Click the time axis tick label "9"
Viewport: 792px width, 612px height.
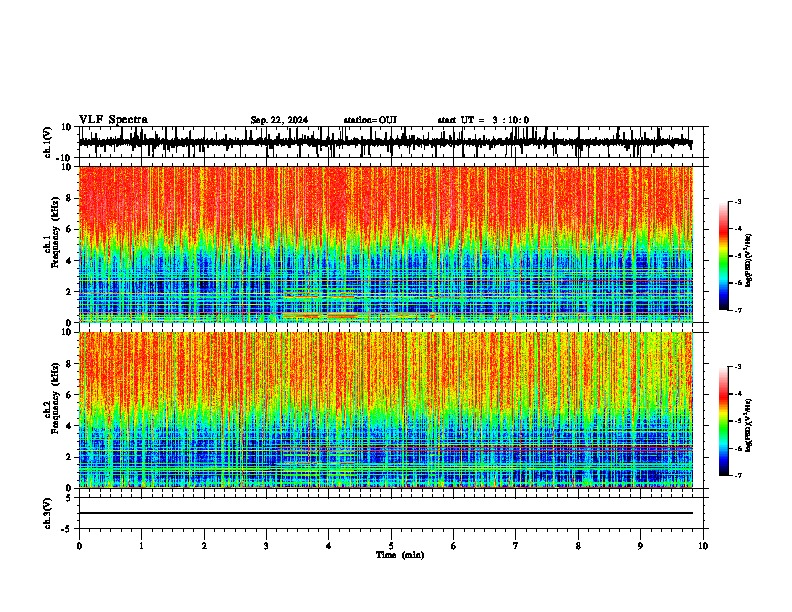tap(640, 546)
